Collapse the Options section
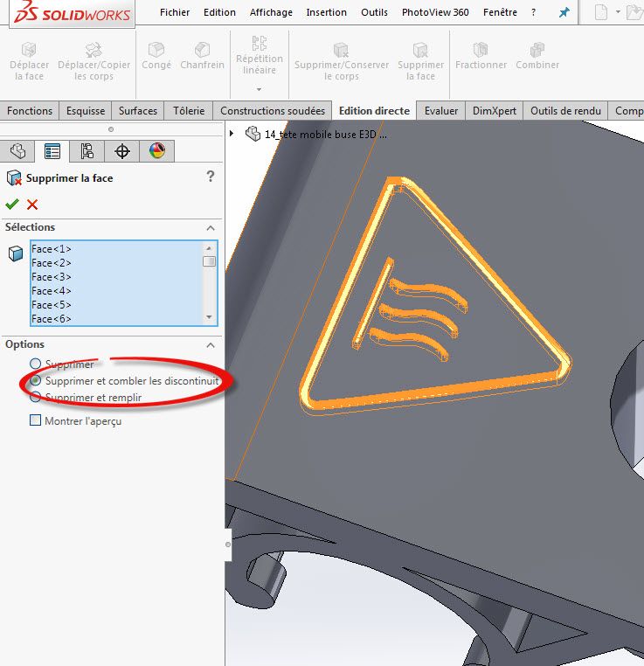 point(211,345)
